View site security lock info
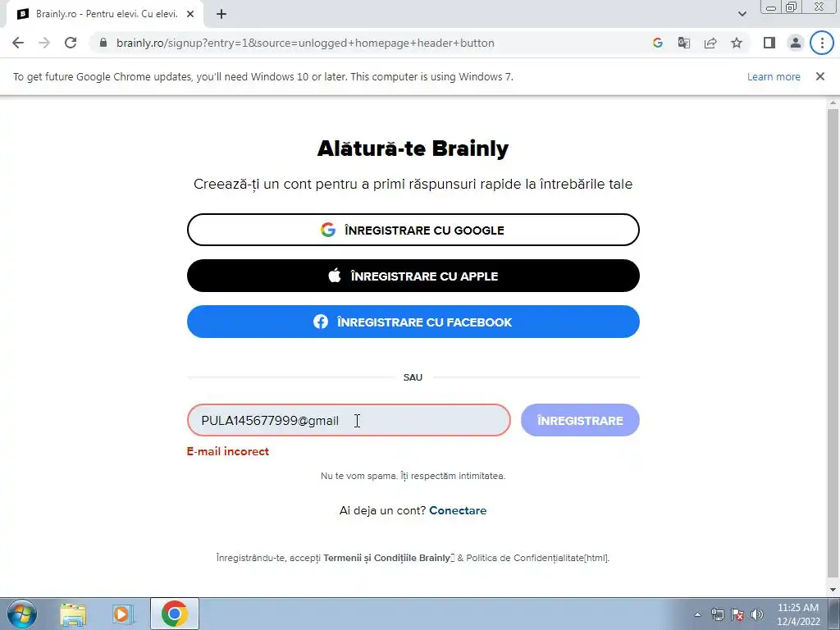The image size is (840, 630). (103, 43)
